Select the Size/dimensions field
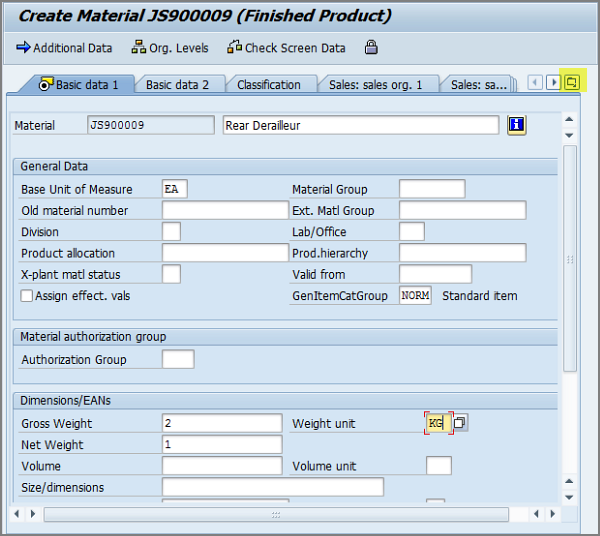Image resolution: width=600 pixels, height=536 pixels. [x=273, y=487]
